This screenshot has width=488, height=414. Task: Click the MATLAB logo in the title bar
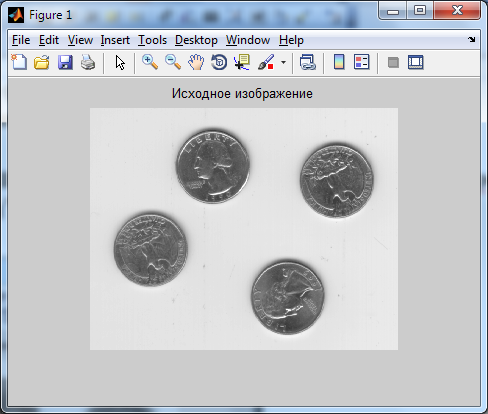(x=16, y=15)
